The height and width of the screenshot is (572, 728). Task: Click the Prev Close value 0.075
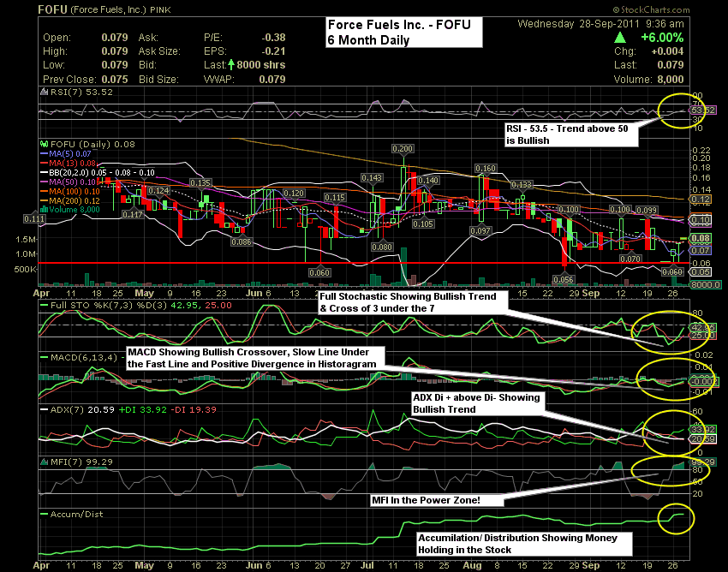[x=115, y=80]
